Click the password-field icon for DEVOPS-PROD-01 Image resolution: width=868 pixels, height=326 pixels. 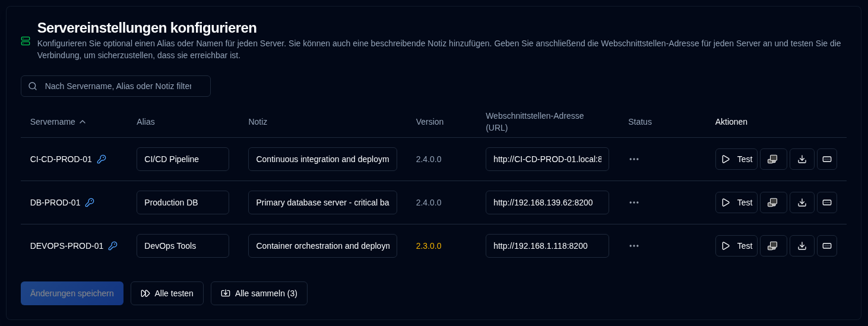826,246
